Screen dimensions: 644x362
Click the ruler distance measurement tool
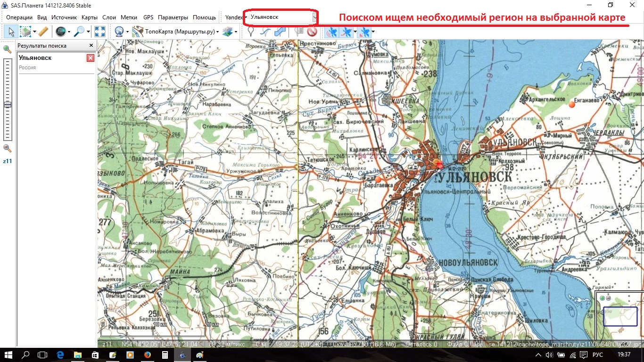pyautogui.click(x=43, y=32)
